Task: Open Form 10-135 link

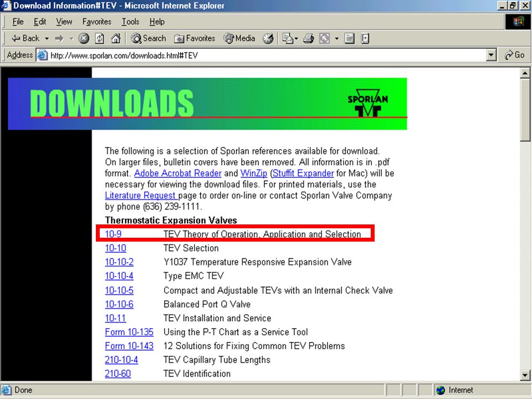Action: [x=129, y=332]
